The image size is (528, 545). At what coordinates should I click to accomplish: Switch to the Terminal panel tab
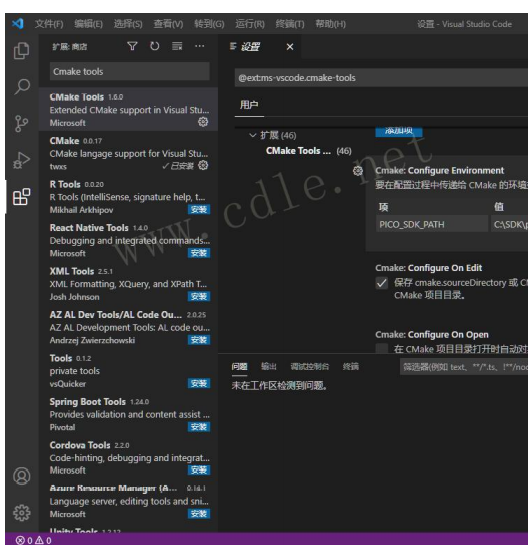coord(350,366)
